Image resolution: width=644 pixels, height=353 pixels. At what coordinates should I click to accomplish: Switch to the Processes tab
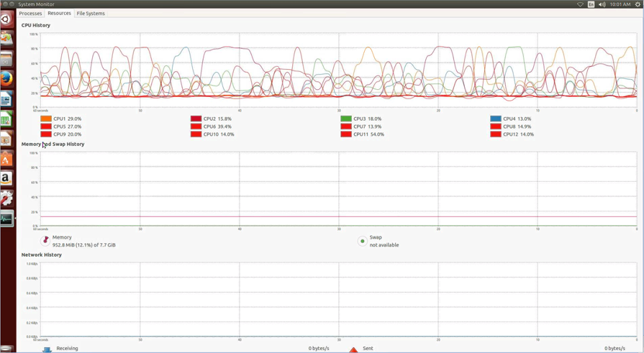tap(30, 14)
